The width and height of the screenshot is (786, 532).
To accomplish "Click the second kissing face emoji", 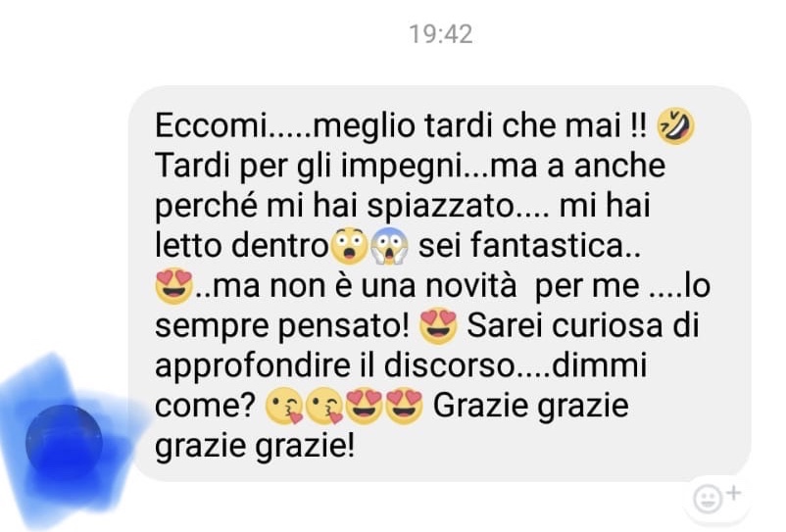I will point(324,407).
